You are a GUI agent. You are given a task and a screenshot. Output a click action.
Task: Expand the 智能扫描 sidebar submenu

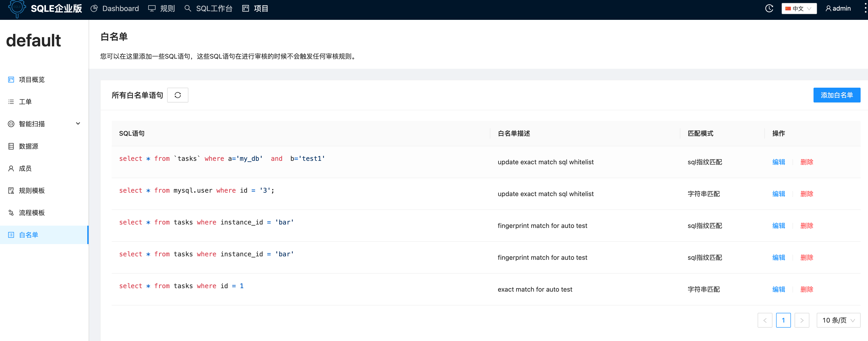pos(78,123)
